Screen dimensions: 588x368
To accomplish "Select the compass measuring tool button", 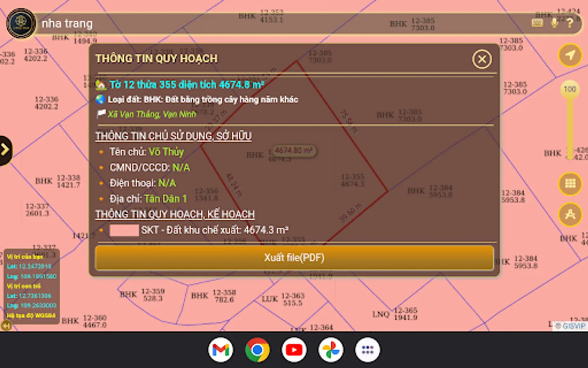I will (570, 214).
